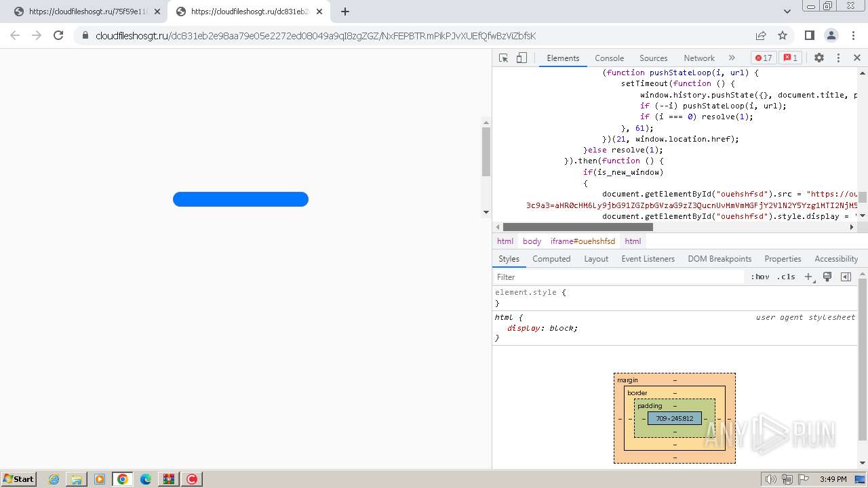The height and width of the screenshot is (488, 868).
Task: Click the box model content size 709×245.812
Action: tap(675, 418)
